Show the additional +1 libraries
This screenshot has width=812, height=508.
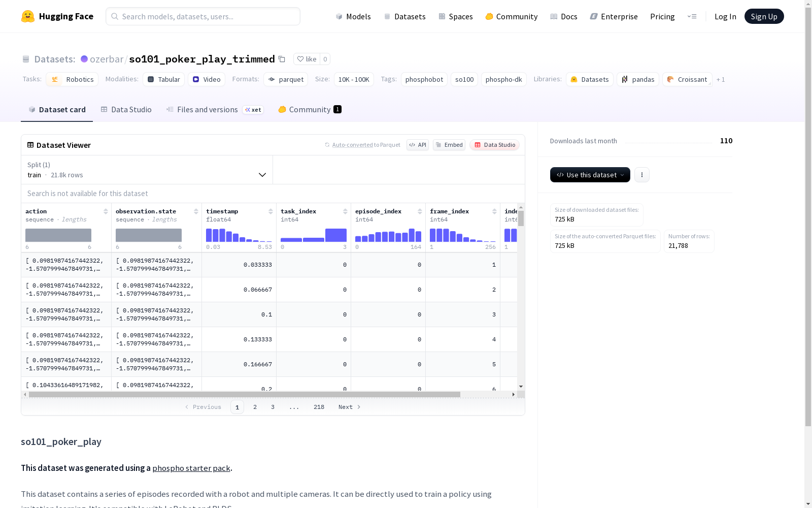coord(721,79)
